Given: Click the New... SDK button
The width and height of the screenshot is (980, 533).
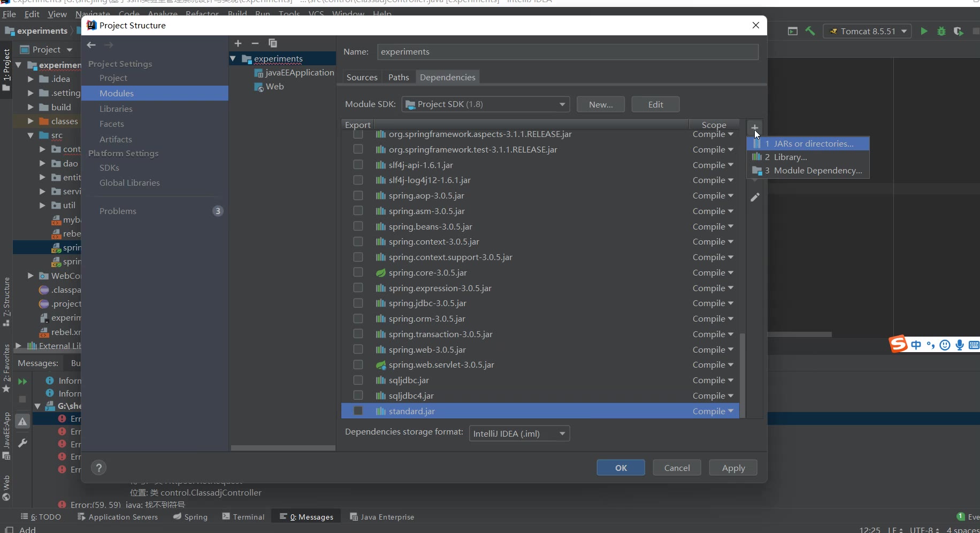Looking at the screenshot, I should click(601, 104).
